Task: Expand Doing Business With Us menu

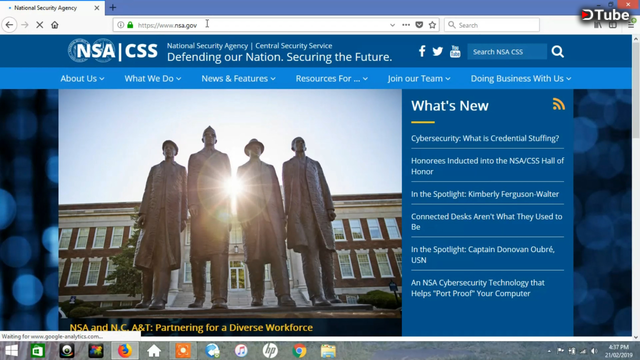Action: [x=521, y=78]
